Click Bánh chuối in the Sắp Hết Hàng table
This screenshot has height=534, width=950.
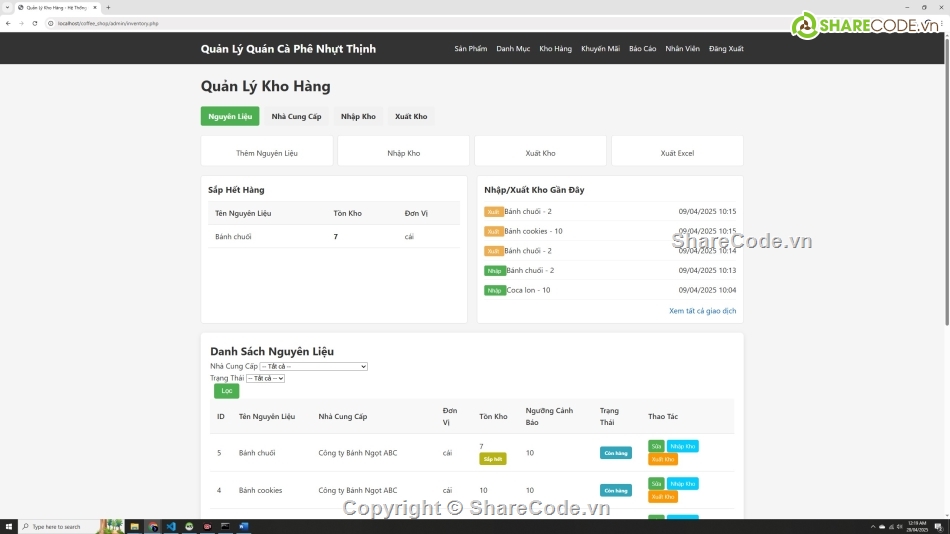coord(233,237)
